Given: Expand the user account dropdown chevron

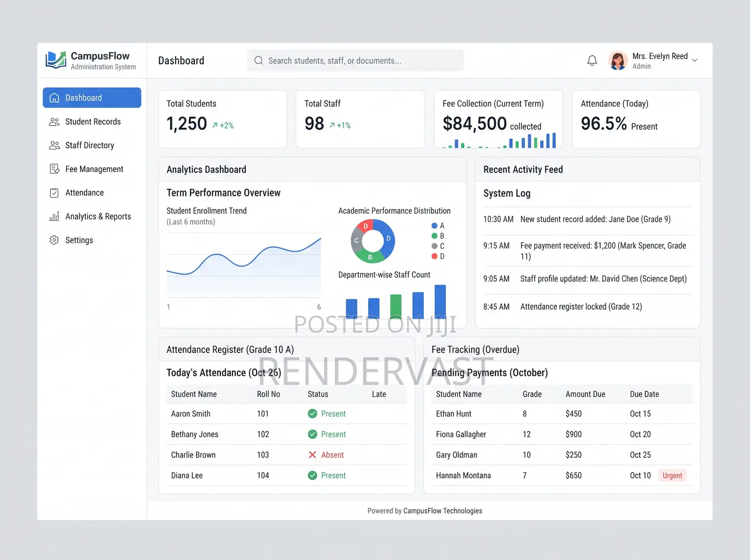Looking at the screenshot, I should 695,61.
